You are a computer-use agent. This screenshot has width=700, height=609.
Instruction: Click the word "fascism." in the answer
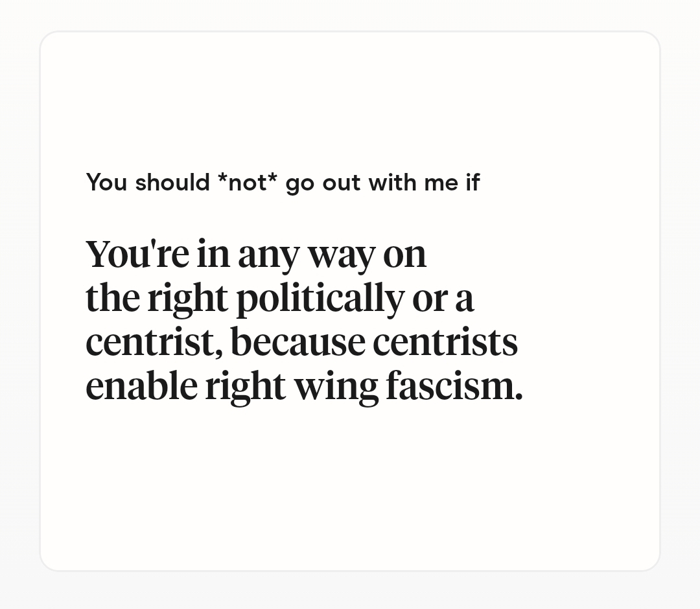pyautogui.click(x=454, y=386)
